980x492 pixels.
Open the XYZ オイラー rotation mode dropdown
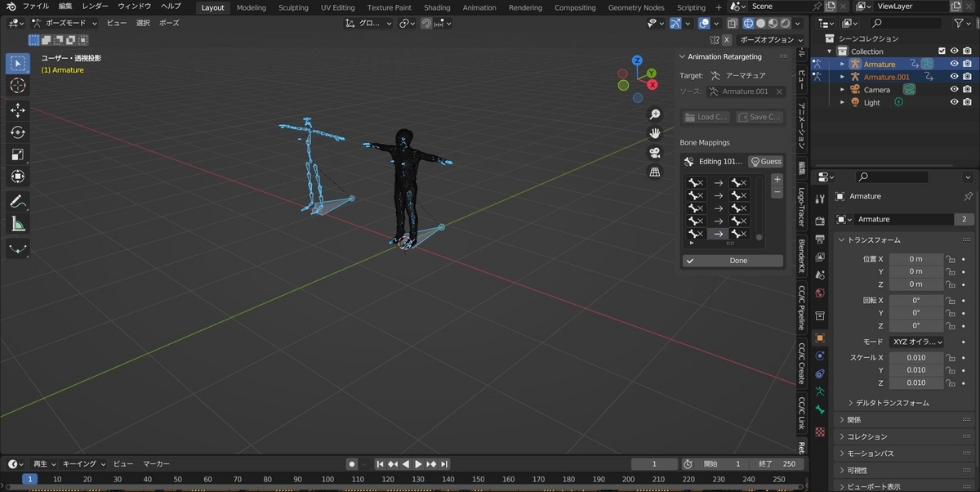(916, 342)
